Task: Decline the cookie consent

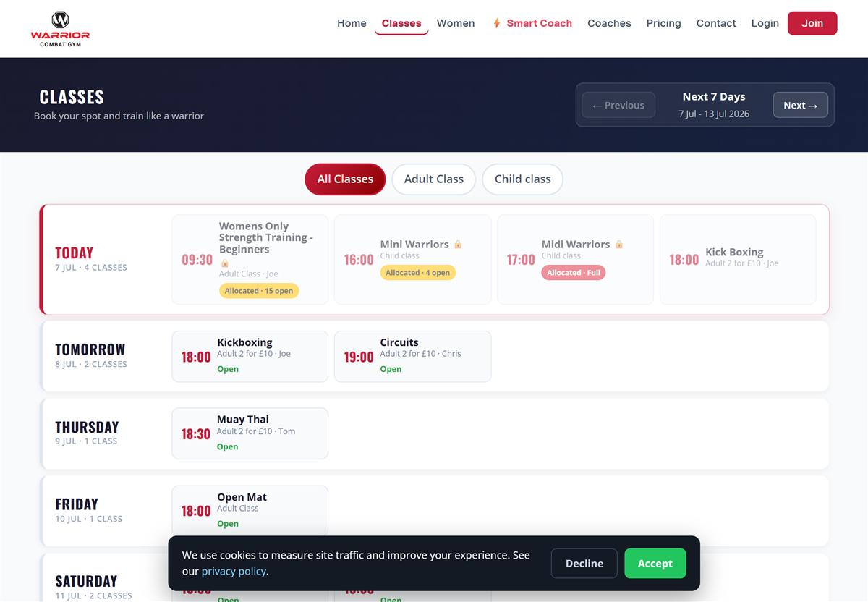Action: [584, 564]
